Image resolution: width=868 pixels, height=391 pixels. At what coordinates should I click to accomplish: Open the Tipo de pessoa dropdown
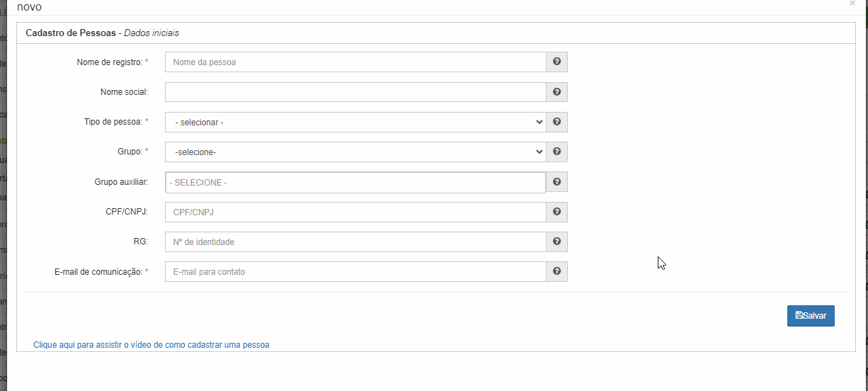[355, 122]
